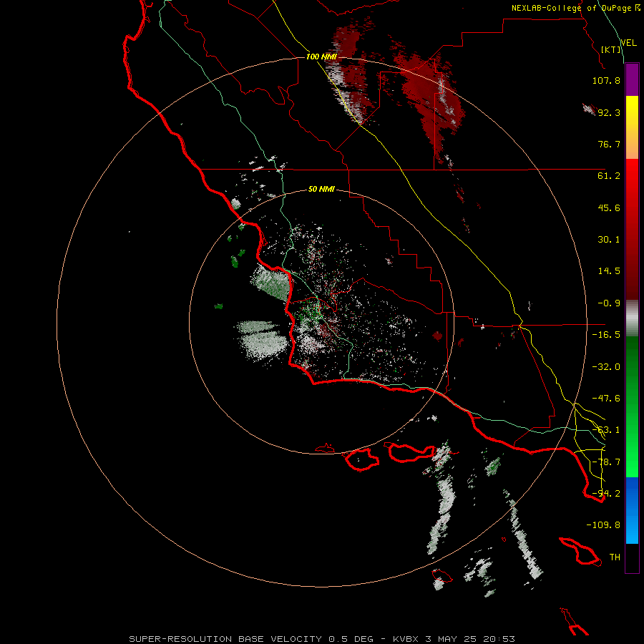The image size is (644, 644).
Task: Click the 30.1 velocity legend value
Action: point(609,240)
